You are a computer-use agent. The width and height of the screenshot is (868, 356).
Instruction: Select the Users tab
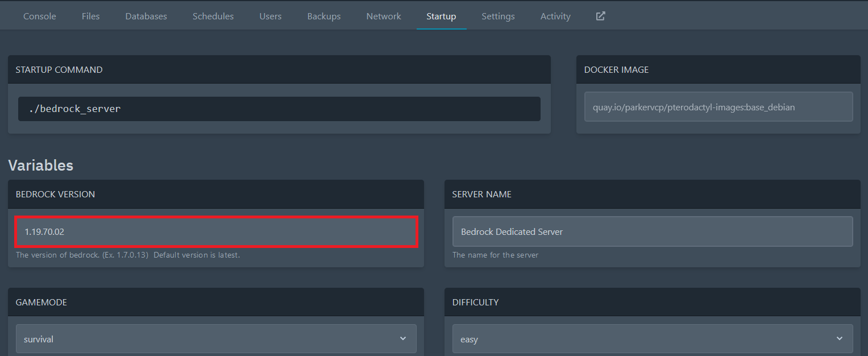point(271,16)
